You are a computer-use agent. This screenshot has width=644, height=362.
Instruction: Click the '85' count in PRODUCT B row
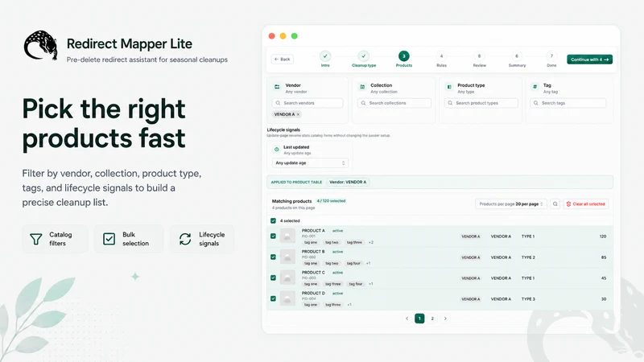(604, 257)
